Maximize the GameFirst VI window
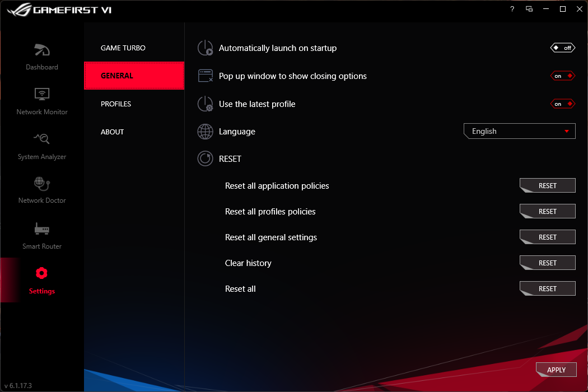 [562, 9]
